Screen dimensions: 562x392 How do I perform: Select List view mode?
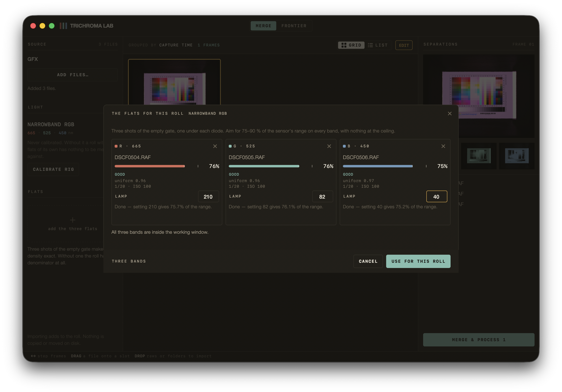click(378, 45)
